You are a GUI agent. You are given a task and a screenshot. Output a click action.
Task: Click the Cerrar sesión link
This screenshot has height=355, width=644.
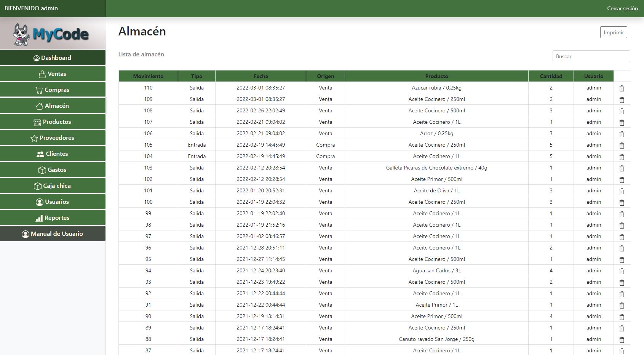click(x=622, y=8)
